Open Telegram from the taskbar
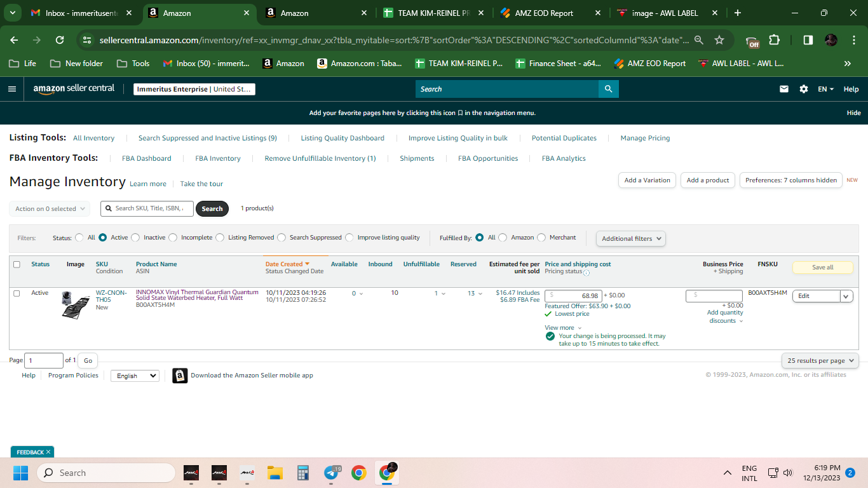868x488 pixels. tap(331, 473)
